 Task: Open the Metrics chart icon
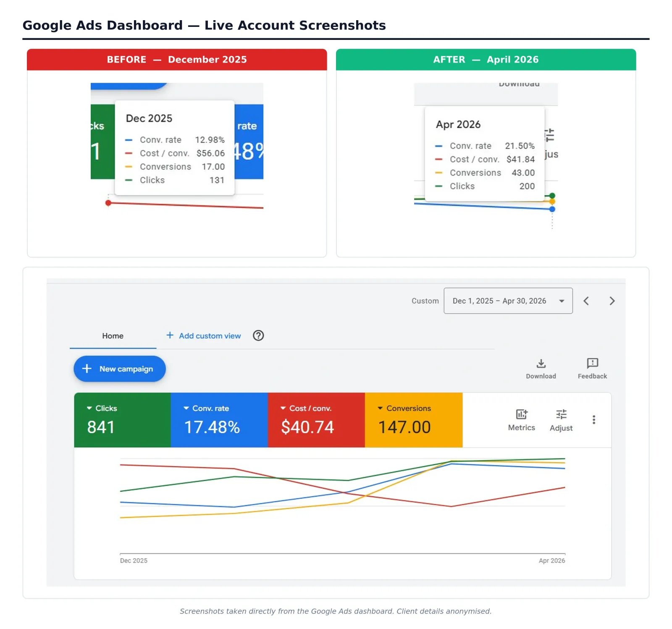[522, 414]
